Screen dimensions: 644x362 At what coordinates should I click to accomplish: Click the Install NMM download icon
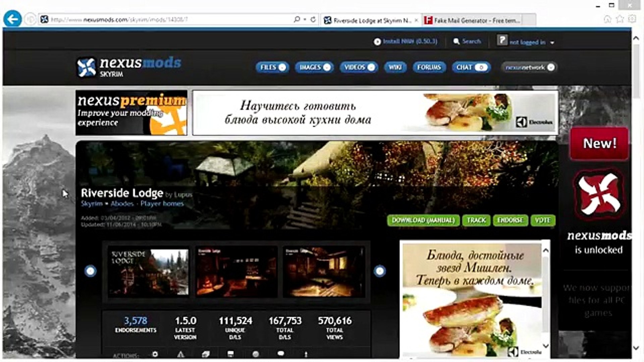pos(377,42)
